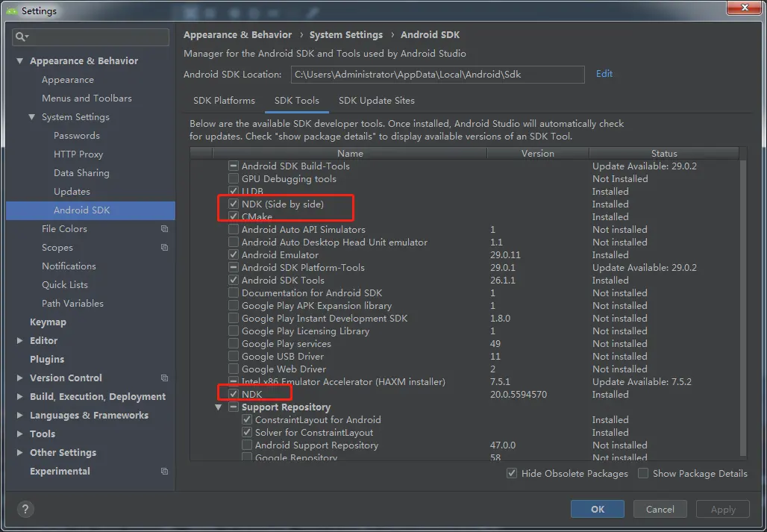Expand Build, Execution, Deployment section
The image size is (767, 532).
pyautogui.click(x=19, y=396)
